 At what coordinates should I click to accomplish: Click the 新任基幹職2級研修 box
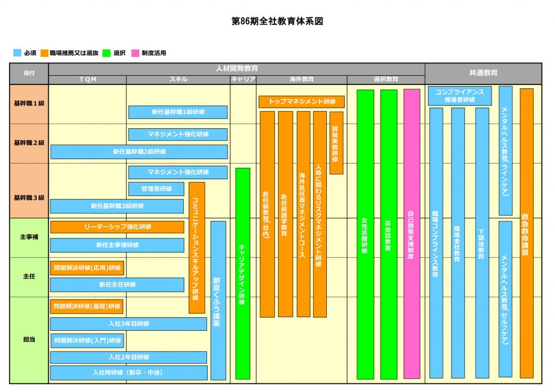139,152
